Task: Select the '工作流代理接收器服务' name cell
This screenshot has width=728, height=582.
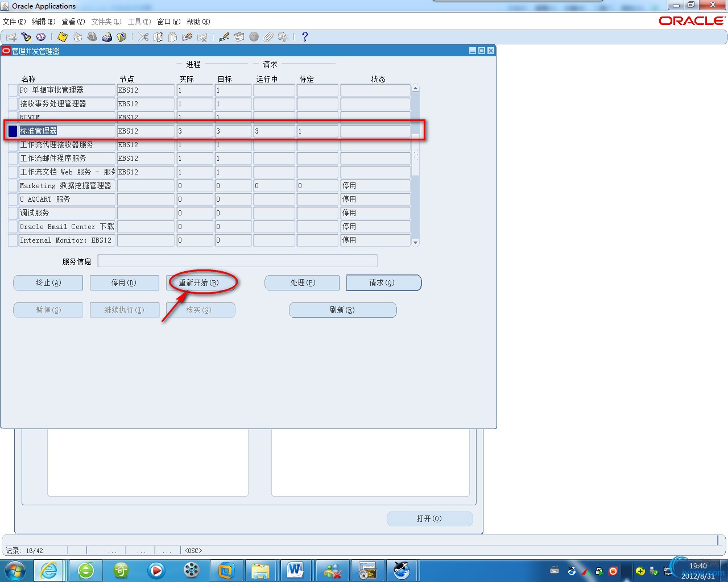Action: coord(67,145)
